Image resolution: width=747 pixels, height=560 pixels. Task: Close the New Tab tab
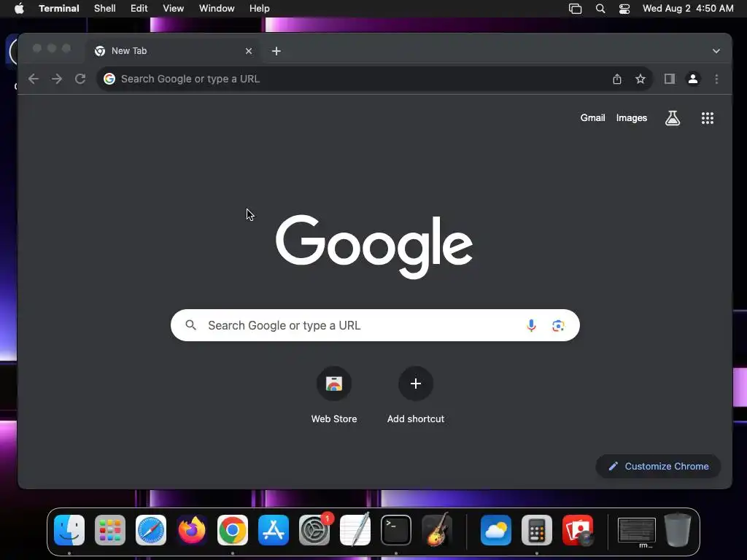pyautogui.click(x=249, y=51)
